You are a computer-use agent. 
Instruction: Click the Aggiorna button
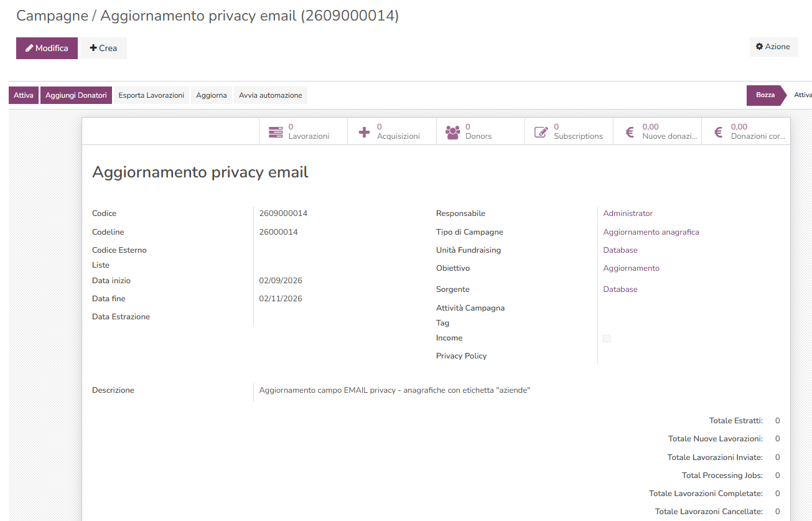(x=212, y=95)
